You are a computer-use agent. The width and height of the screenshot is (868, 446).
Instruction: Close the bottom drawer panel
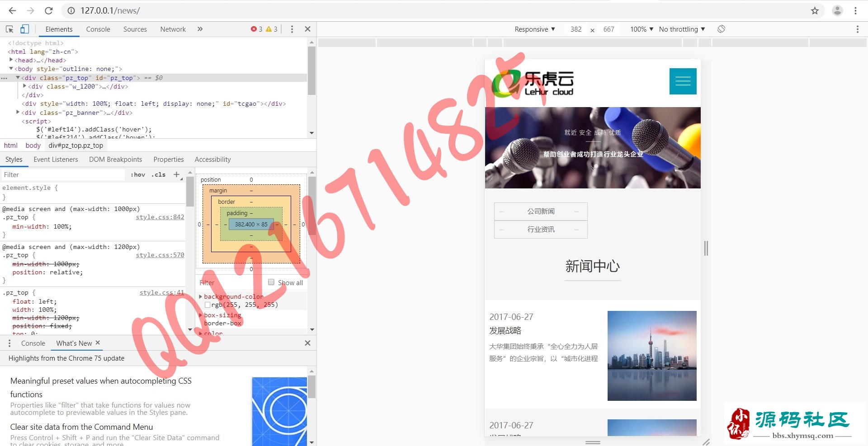pos(307,343)
